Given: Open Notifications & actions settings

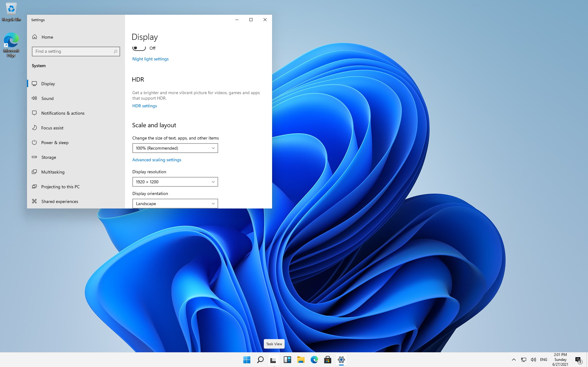Looking at the screenshot, I should click(63, 113).
